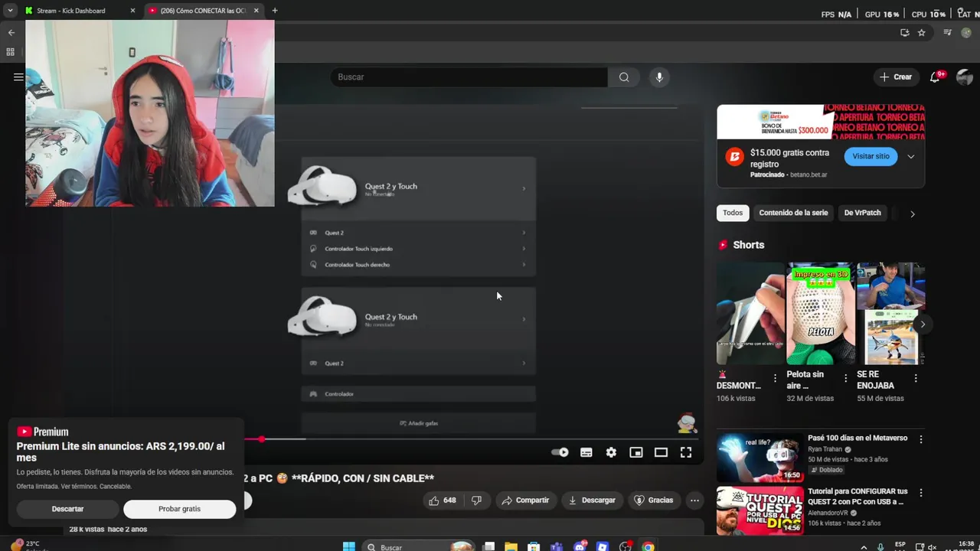Viewport: 980px width, 551px height.
Task: Open options for Pasé 100 días video
Action: coord(921,439)
